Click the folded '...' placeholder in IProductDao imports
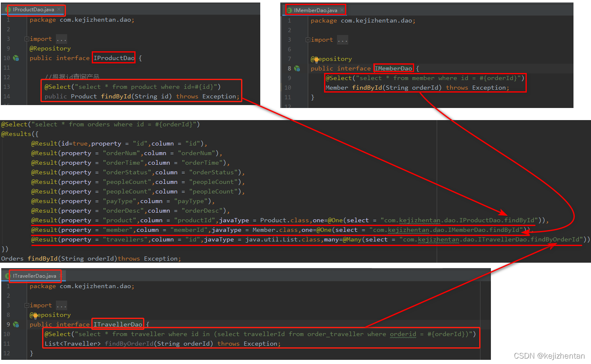 tap(61, 39)
